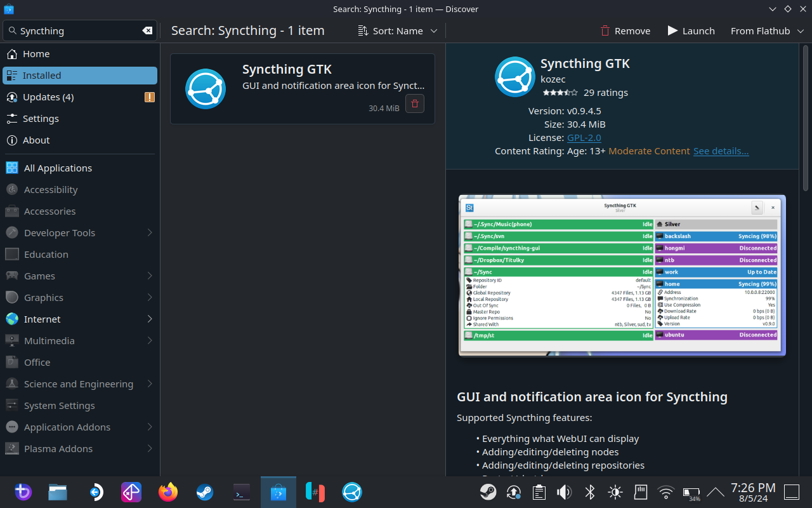This screenshot has height=508, width=812.
Task: Check battery status in system tray
Action: coord(691,493)
